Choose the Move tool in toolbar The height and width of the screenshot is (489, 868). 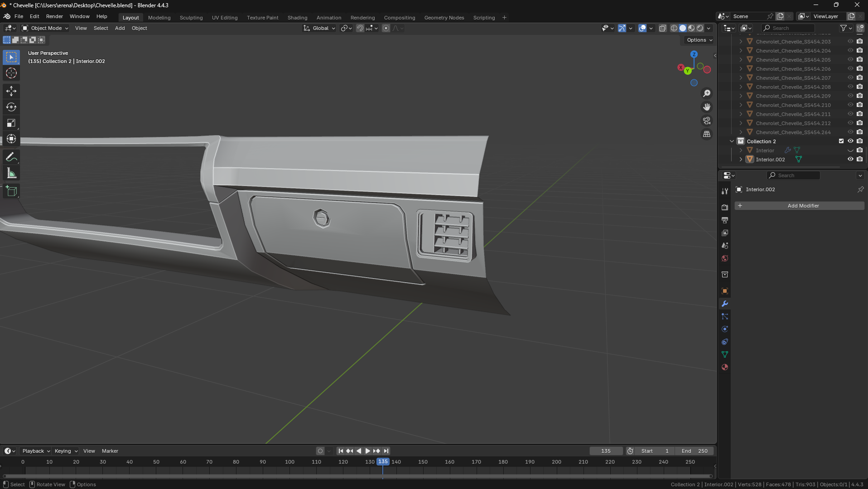pos(11,91)
